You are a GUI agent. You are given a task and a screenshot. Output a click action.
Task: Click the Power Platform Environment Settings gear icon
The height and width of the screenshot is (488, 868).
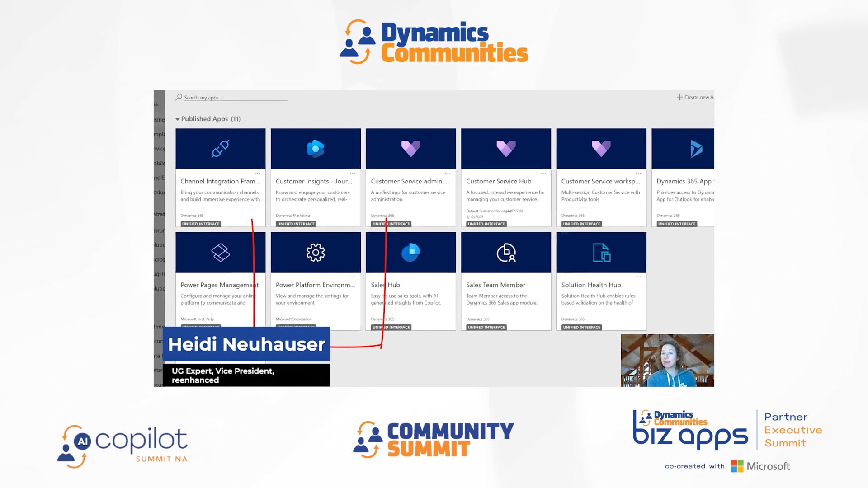click(x=316, y=253)
